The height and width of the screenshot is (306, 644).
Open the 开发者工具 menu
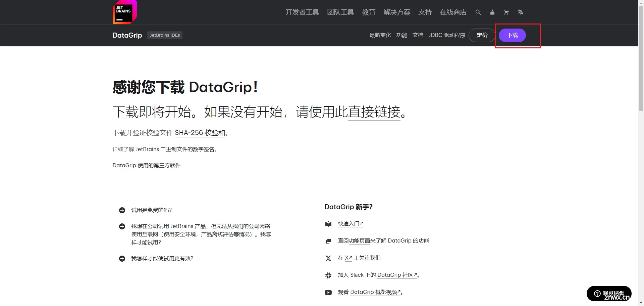(x=302, y=12)
